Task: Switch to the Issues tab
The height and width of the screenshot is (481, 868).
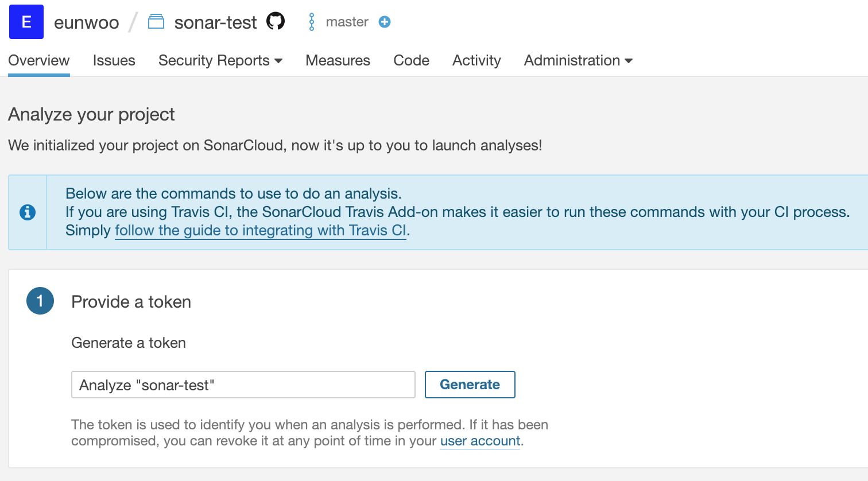Action: (114, 60)
